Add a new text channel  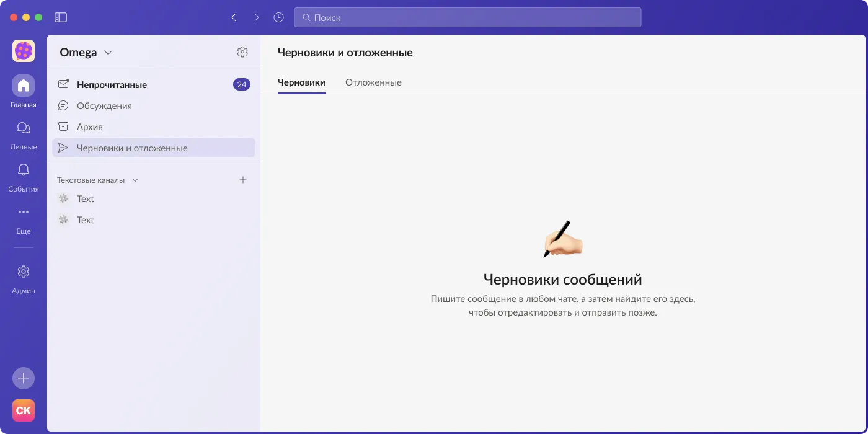click(243, 180)
